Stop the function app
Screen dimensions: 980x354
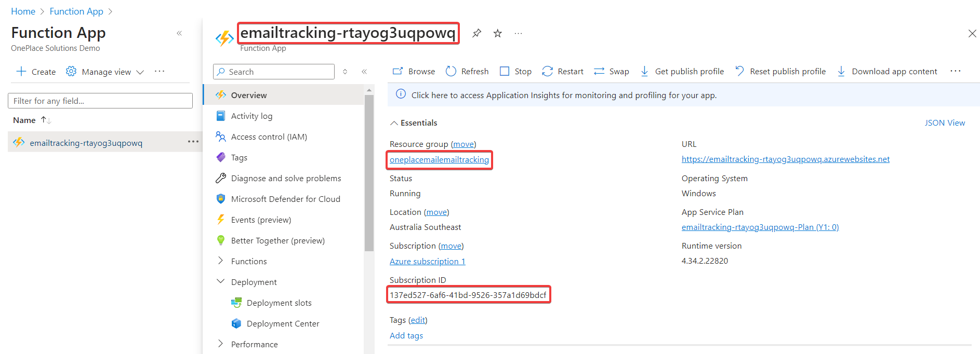[x=515, y=71]
